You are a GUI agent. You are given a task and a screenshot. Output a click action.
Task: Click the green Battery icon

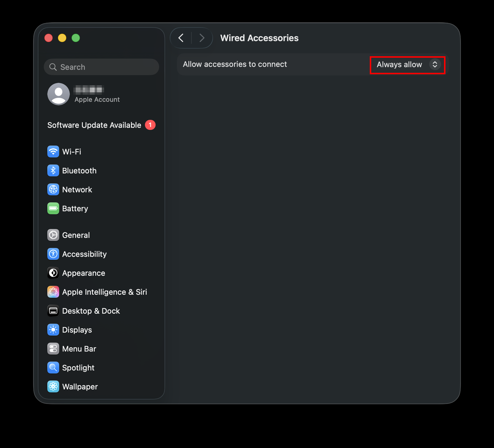(53, 209)
